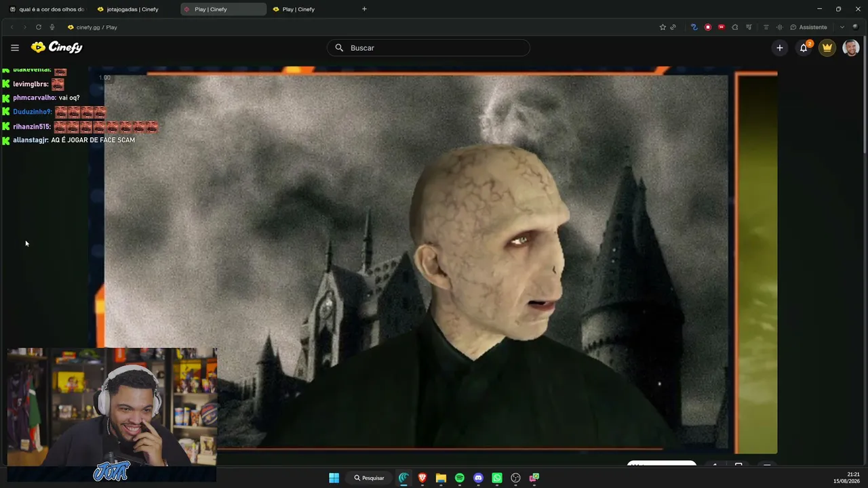Click the active browser taskbar icon
This screenshot has width=868, height=488.
404,478
